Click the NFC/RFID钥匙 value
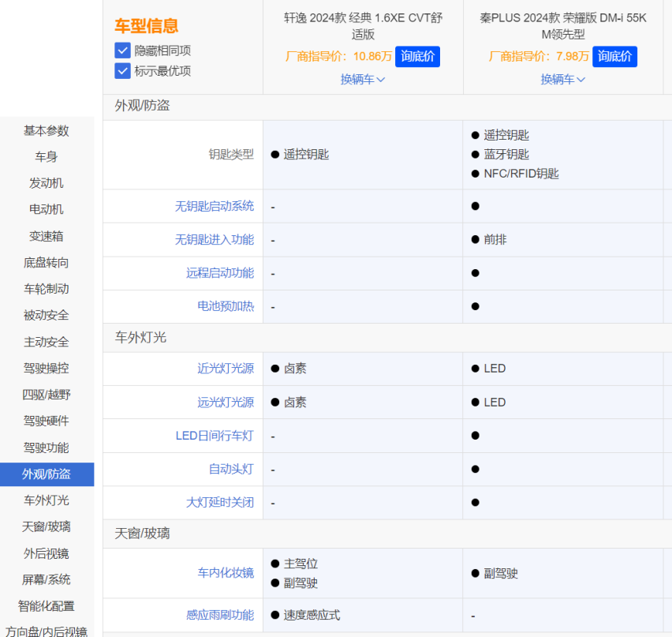 click(521, 174)
